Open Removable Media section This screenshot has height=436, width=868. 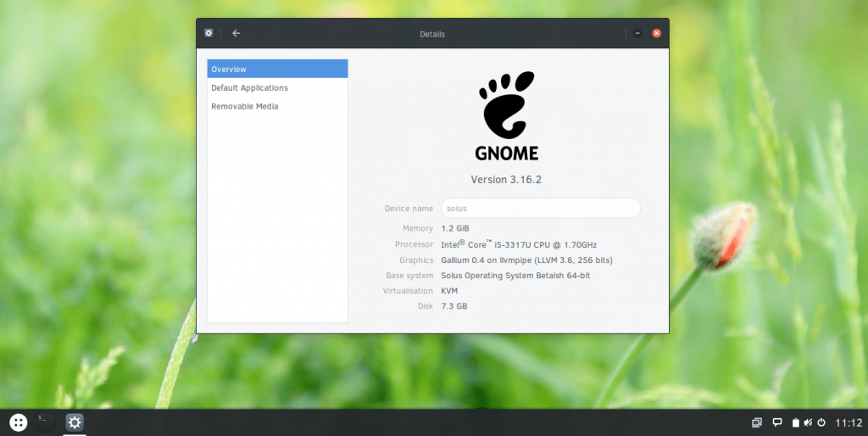(277, 106)
